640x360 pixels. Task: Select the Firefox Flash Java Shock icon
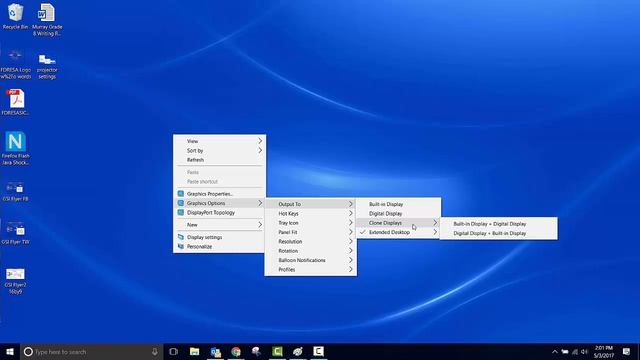tap(16, 148)
